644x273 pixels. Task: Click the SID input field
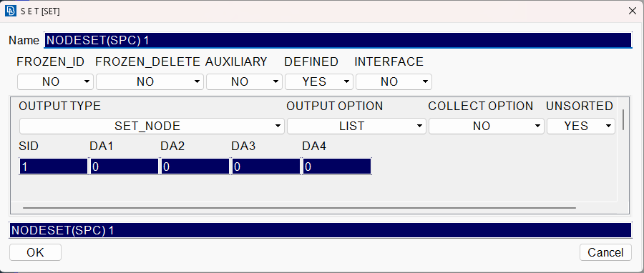click(x=54, y=167)
